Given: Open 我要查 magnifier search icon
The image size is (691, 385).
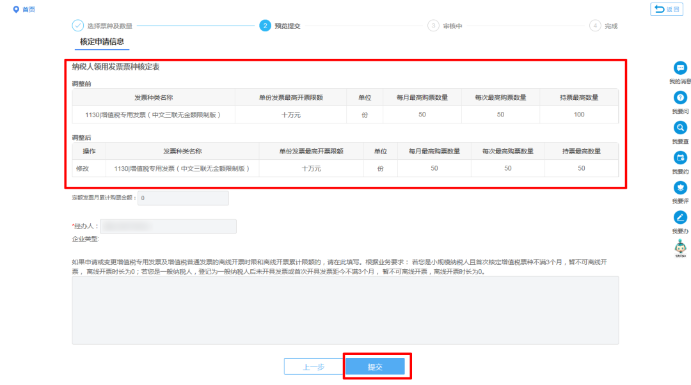Looking at the screenshot, I should pyautogui.click(x=680, y=128).
